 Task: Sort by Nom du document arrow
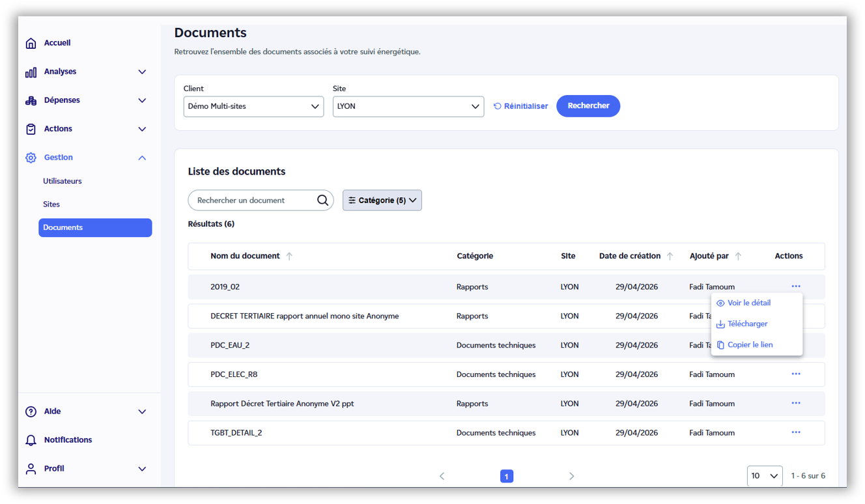coord(289,257)
